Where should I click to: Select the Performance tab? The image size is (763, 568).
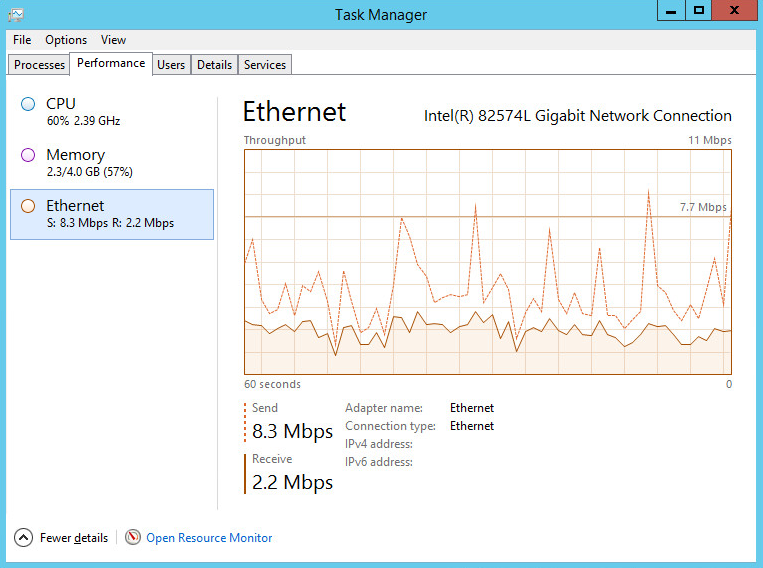(x=111, y=63)
